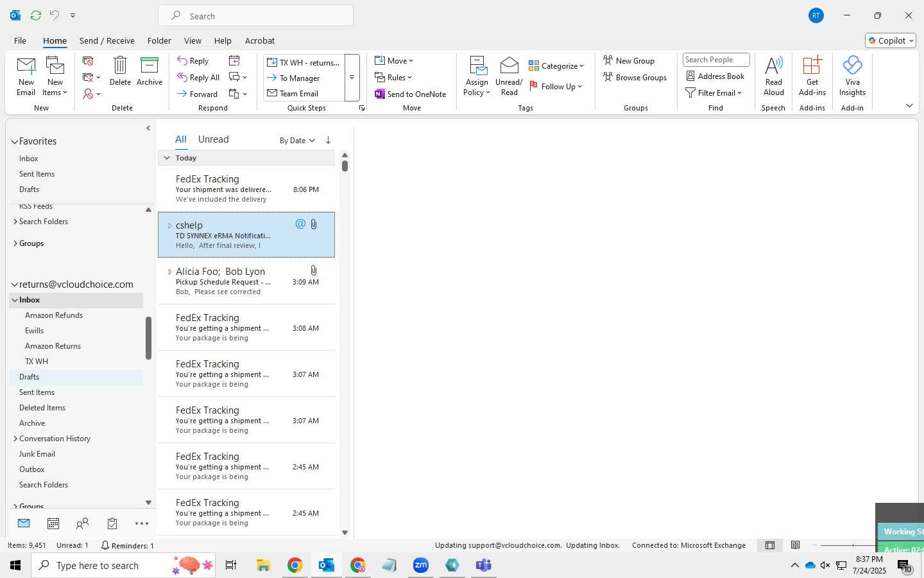Viewport: 924px width, 578px height.
Task: Click the top Search box
Action: [255, 16]
